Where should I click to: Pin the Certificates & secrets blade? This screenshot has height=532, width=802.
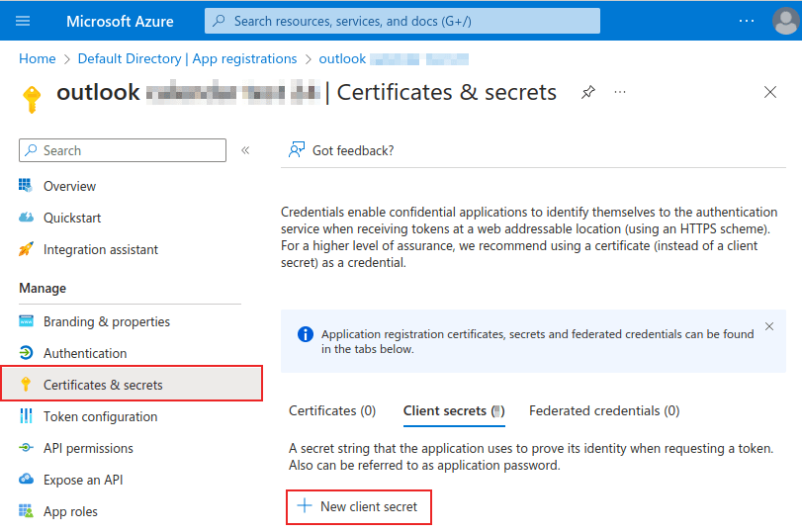click(588, 92)
